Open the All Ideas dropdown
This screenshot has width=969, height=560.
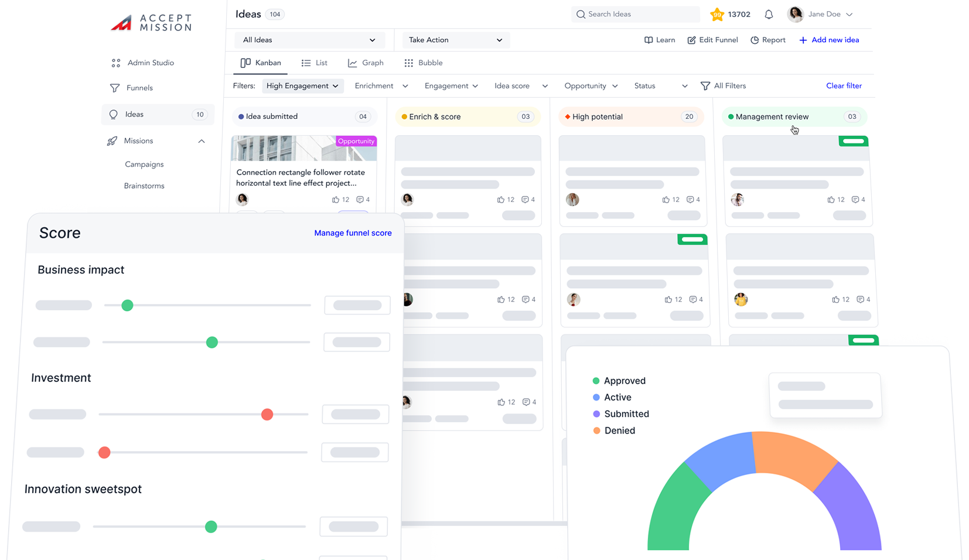309,40
